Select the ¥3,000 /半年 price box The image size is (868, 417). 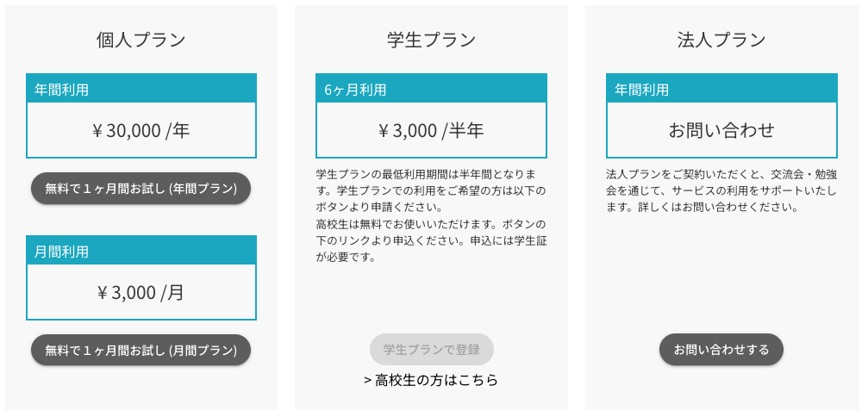coord(431,131)
